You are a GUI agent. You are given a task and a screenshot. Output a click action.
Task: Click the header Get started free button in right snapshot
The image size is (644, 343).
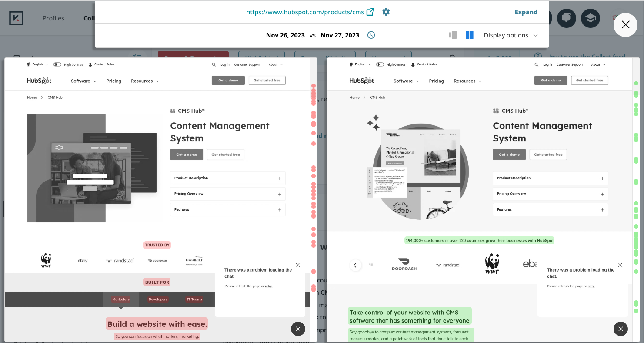(589, 80)
